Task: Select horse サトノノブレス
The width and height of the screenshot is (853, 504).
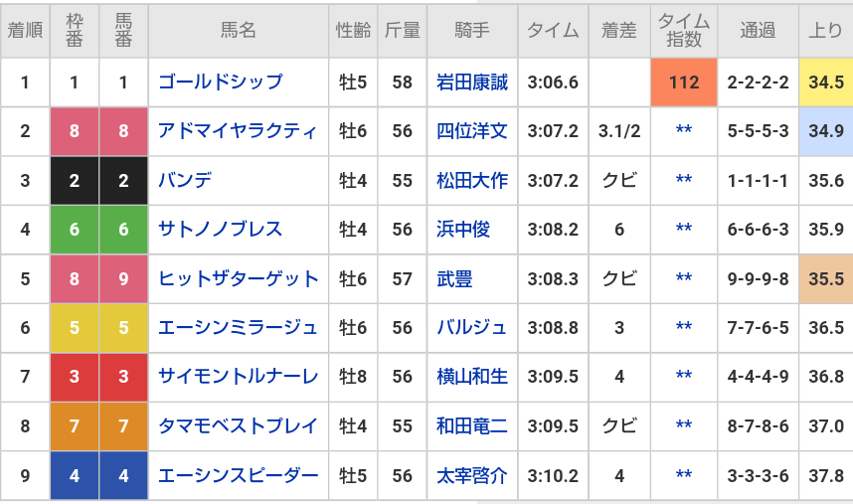Action: pos(220,230)
